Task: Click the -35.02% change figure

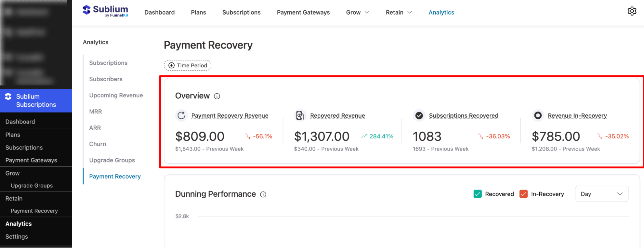Action: [617, 136]
